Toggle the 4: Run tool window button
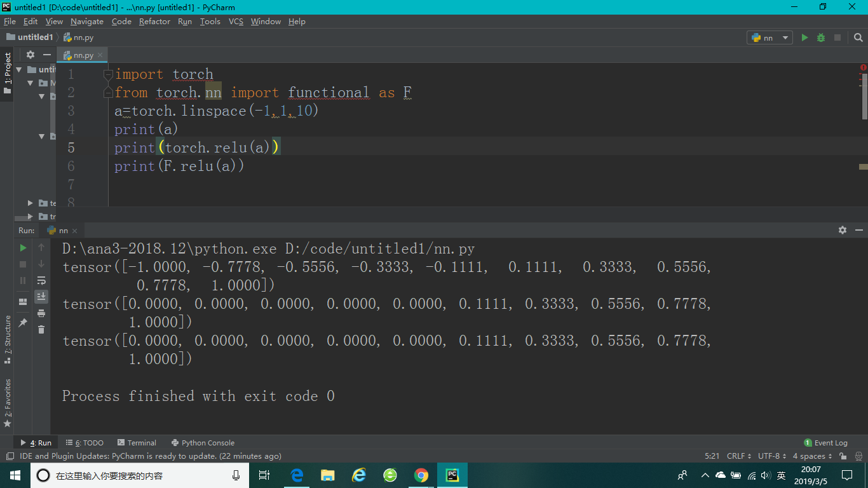Viewport: 868px width, 488px height. 36,443
